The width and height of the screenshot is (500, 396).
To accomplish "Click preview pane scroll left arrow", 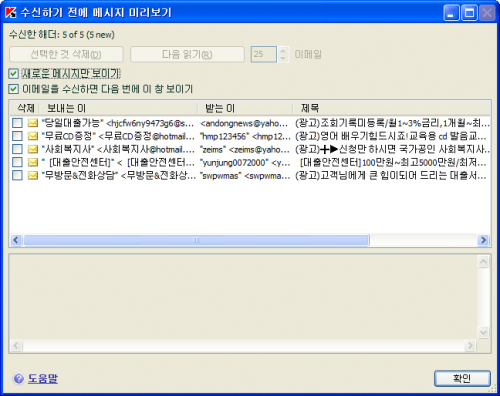I will click(16, 345).
